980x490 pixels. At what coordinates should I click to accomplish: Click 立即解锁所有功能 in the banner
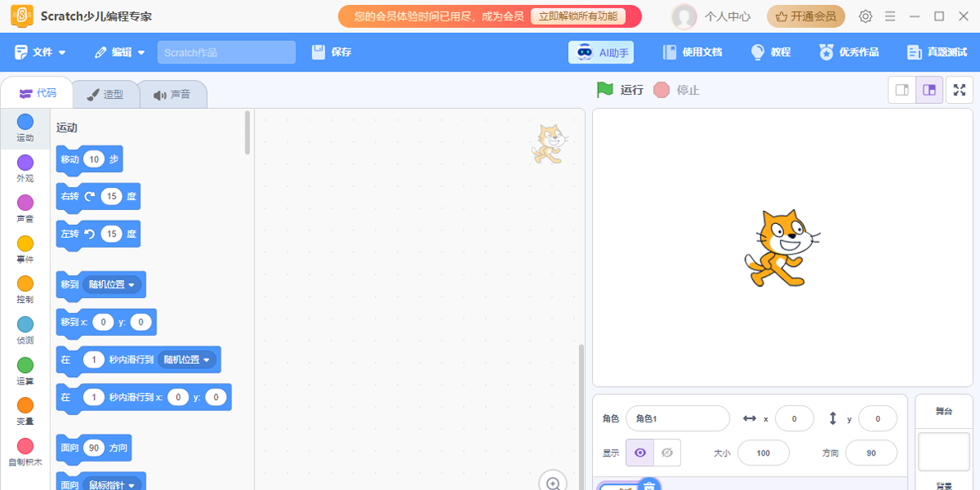pos(578,16)
